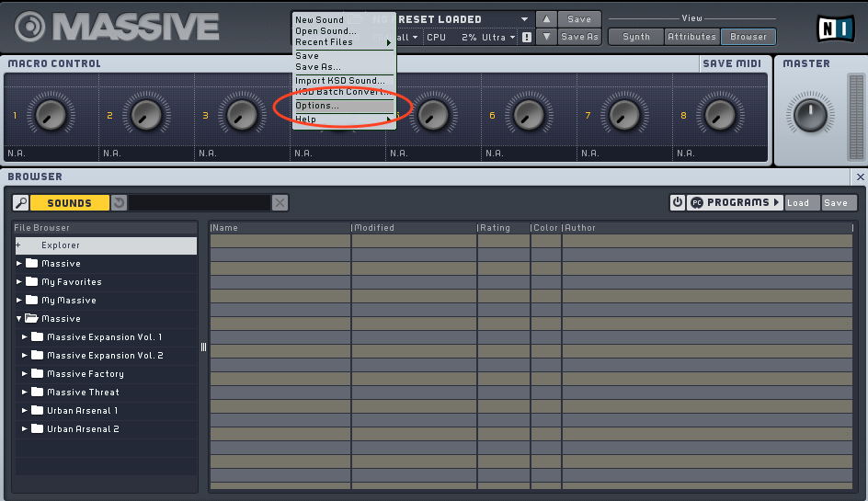Toggle the Programs power button
868x501 pixels.
tap(678, 202)
